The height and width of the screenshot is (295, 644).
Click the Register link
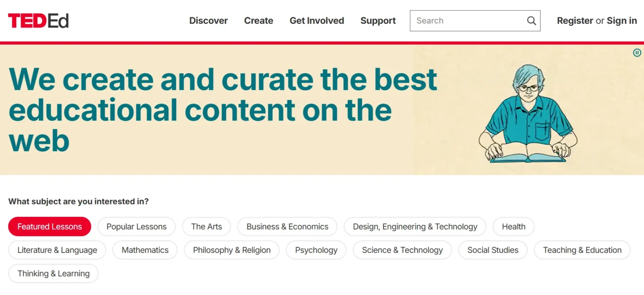click(x=575, y=21)
